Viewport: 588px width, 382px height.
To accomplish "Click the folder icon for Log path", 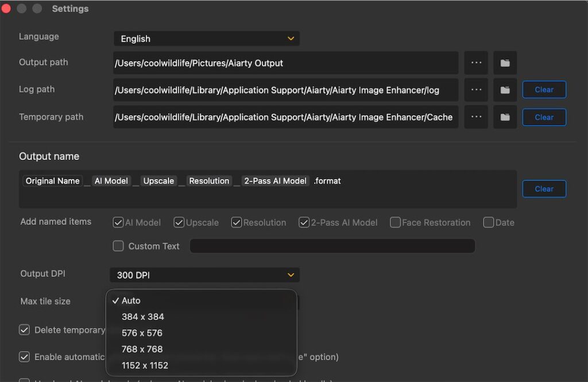I will coord(505,90).
